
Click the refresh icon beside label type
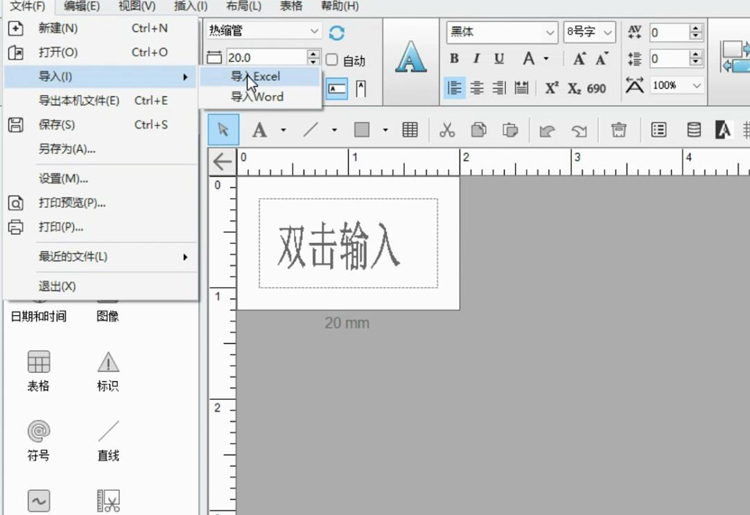pos(337,33)
